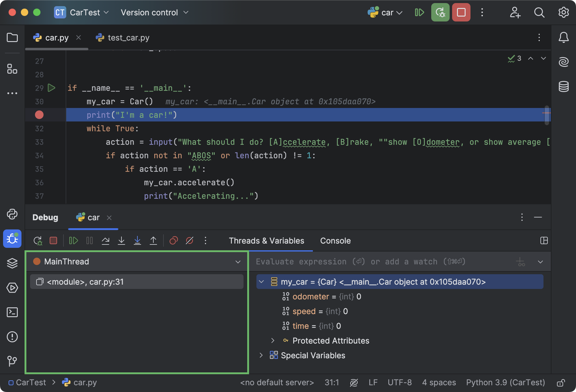Open the Python Console tool window
The image size is (576, 392).
pos(12,215)
